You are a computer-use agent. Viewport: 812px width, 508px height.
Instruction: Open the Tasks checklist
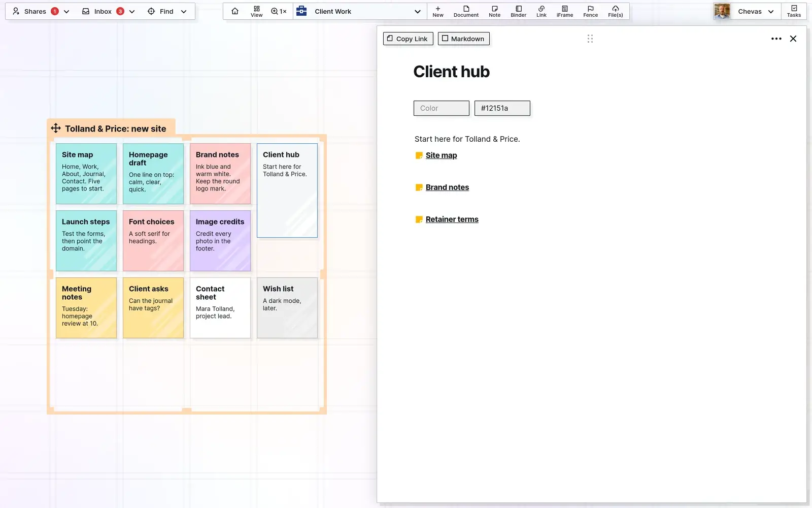coord(794,11)
